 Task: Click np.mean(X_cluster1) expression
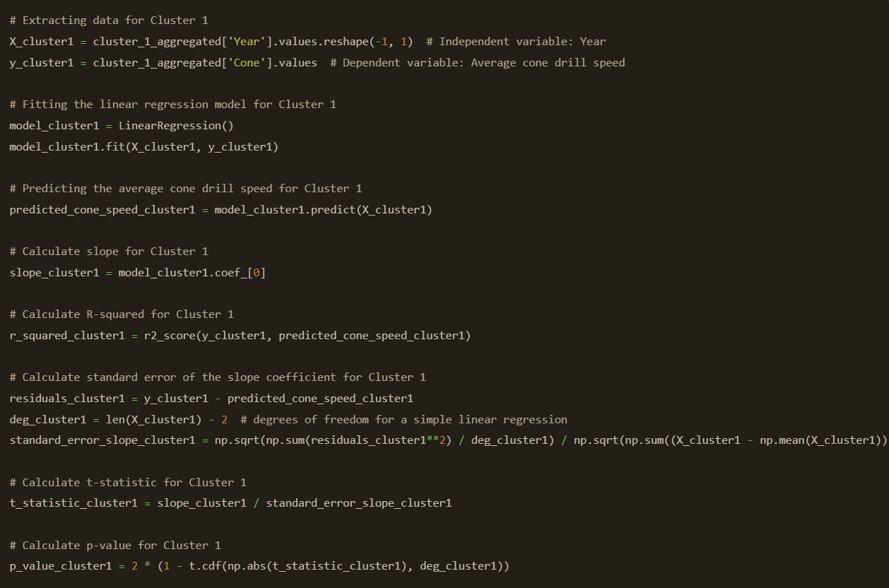pyautogui.click(x=818, y=440)
